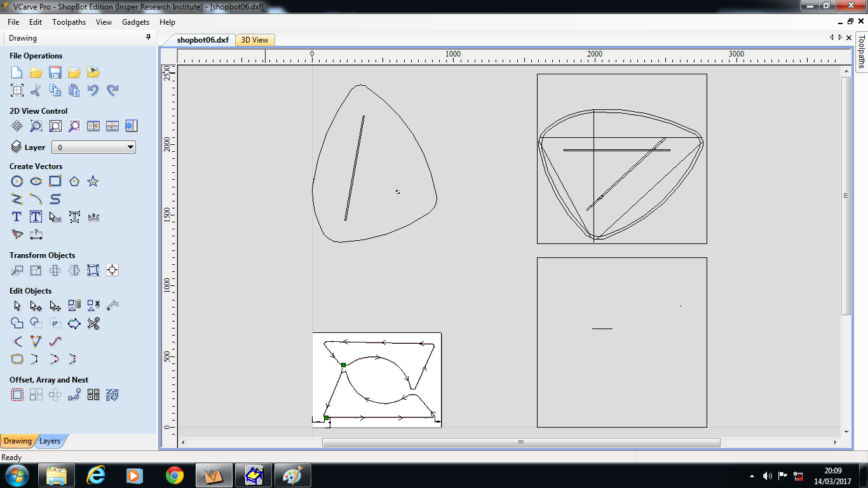Screen dimensions: 868x488
Task: Select the Draw Polygon tool
Action: click(x=74, y=181)
